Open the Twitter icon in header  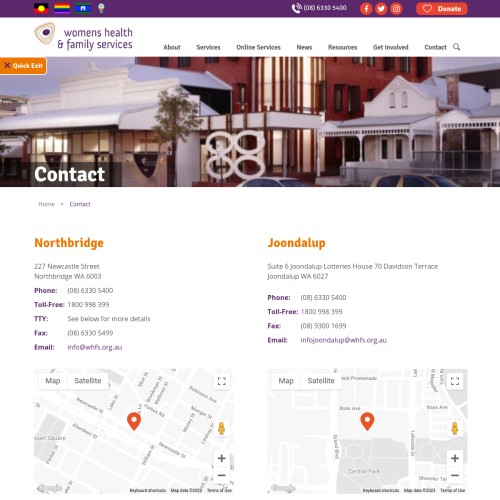[x=381, y=9]
